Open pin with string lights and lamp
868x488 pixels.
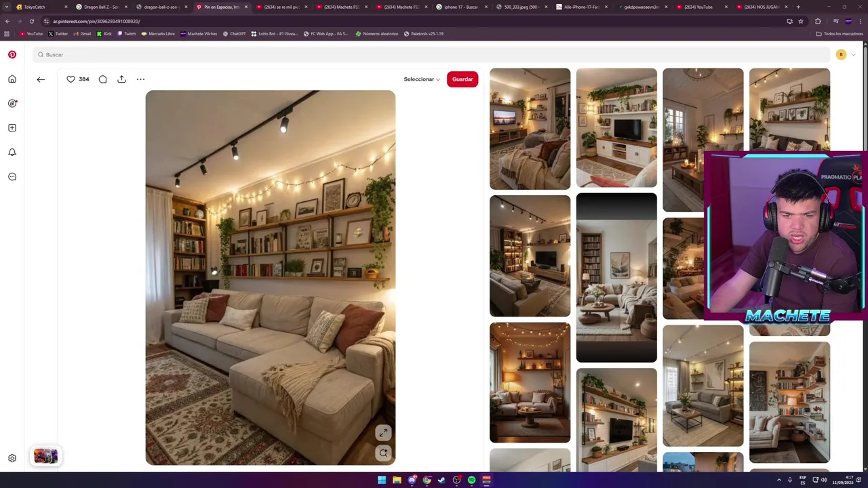(530, 382)
